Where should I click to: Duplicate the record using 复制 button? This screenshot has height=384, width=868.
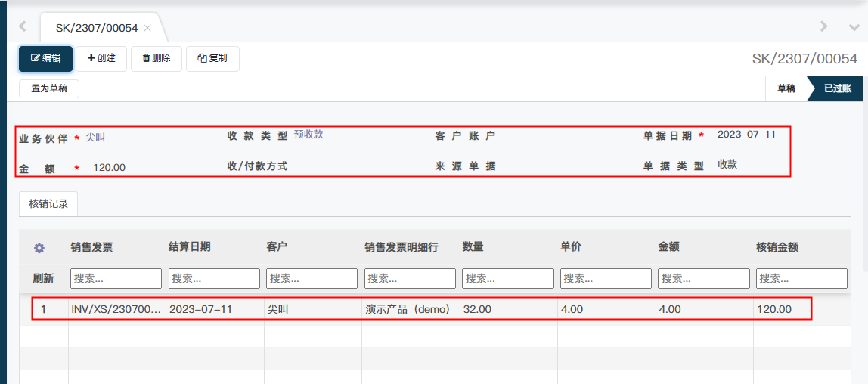coord(212,58)
